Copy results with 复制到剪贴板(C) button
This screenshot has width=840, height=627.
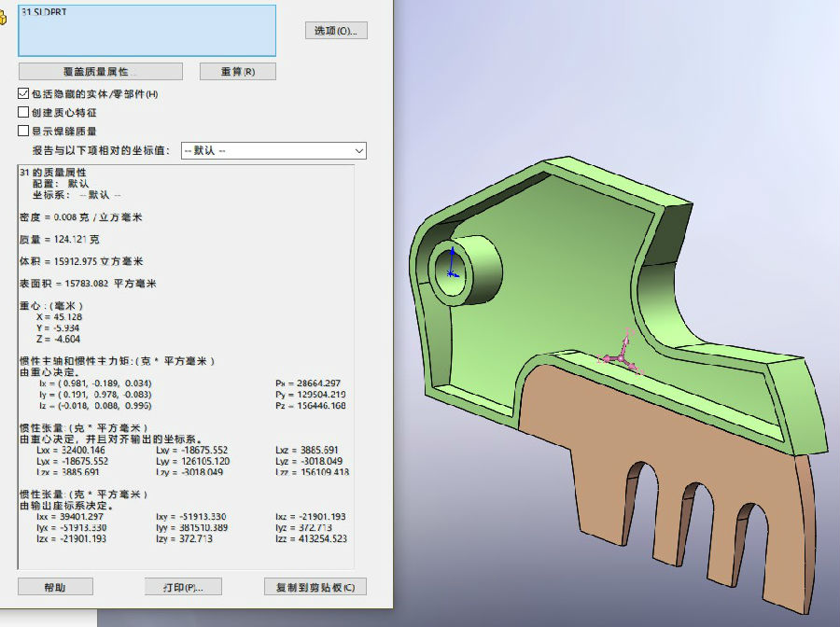315,587
